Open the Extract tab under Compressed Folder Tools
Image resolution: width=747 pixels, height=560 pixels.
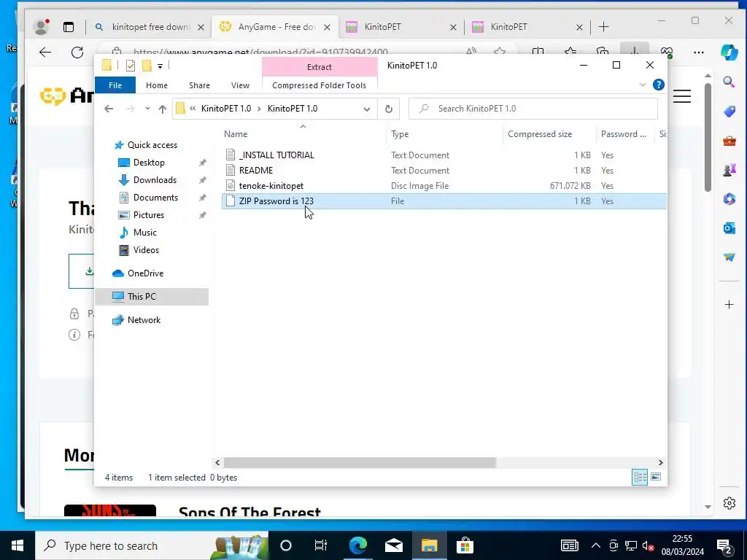pyautogui.click(x=320, y=67)
